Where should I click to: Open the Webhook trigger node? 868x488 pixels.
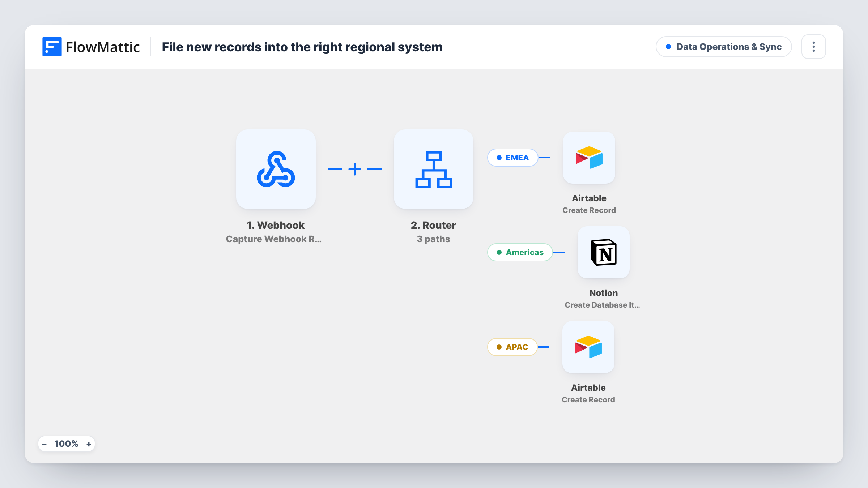(276, 169)
